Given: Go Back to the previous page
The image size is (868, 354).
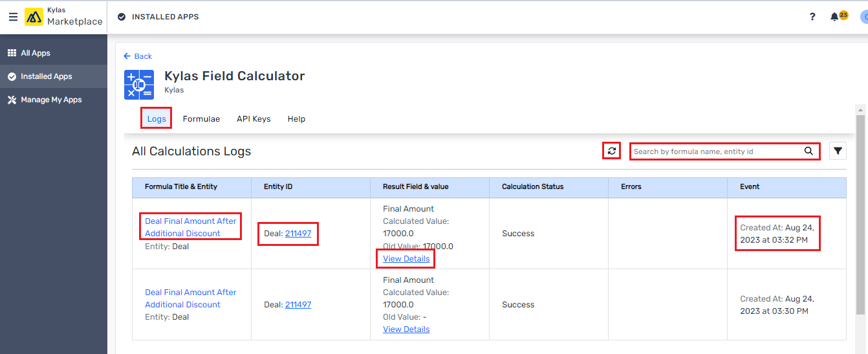Looking at the screenshot, I should click(138, 56).
